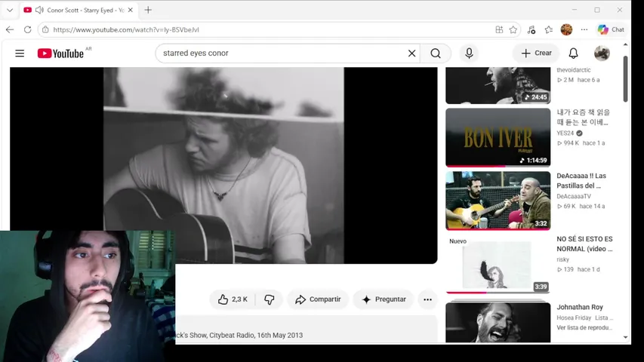Close the Conor Scott tab

click(130, 10)
